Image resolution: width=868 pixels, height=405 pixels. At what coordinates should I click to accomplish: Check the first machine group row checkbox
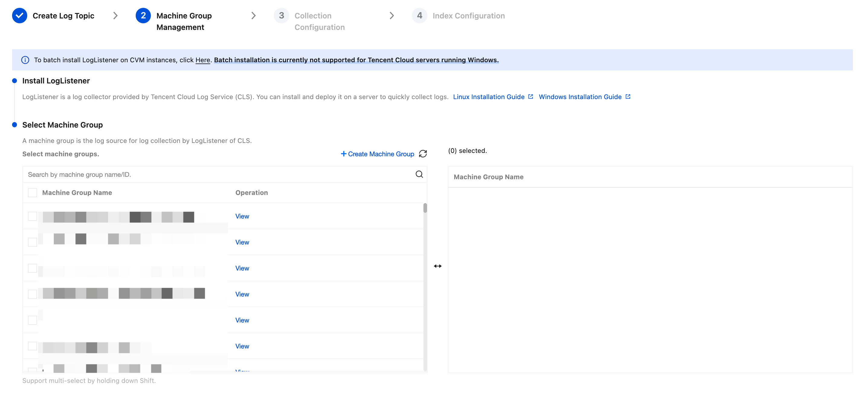(32, 216)
